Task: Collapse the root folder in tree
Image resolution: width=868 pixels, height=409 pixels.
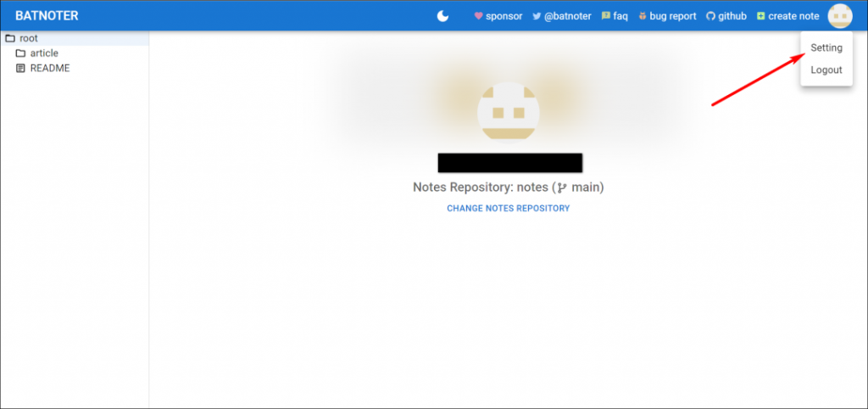Action: pos(75,39)
